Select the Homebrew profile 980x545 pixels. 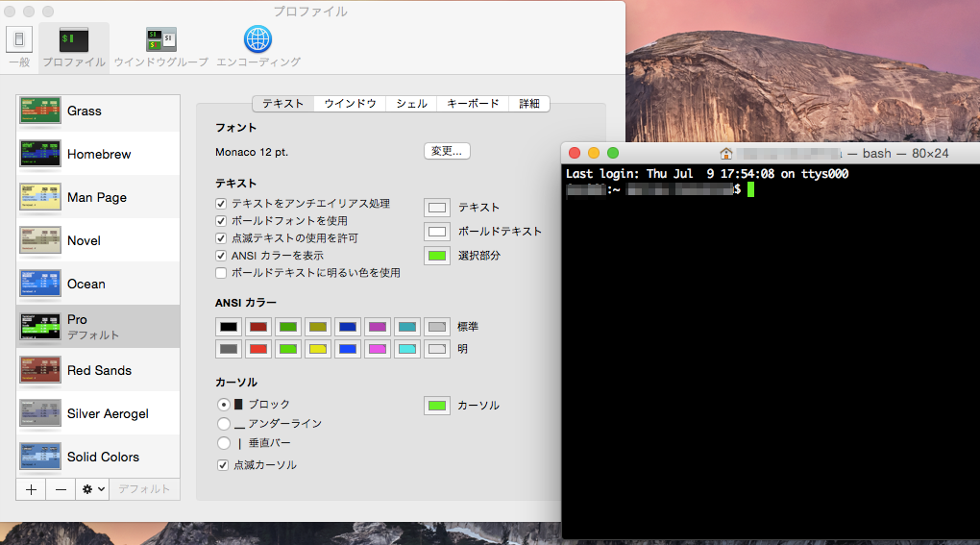(98, 154)
